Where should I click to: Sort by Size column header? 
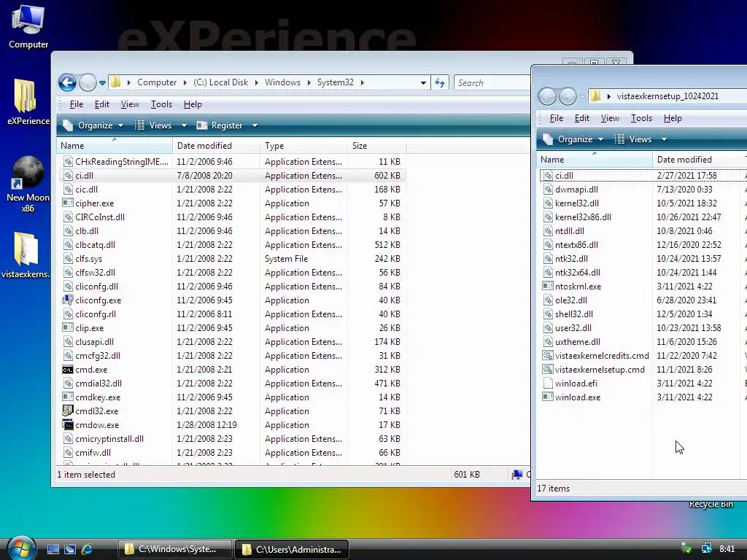click(376, 146)
